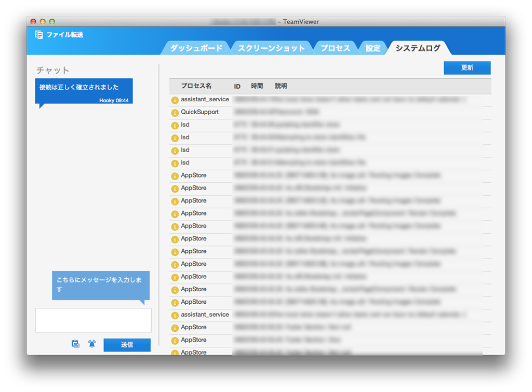
Task: Click the 時間 column header
Action: point(257,86)
